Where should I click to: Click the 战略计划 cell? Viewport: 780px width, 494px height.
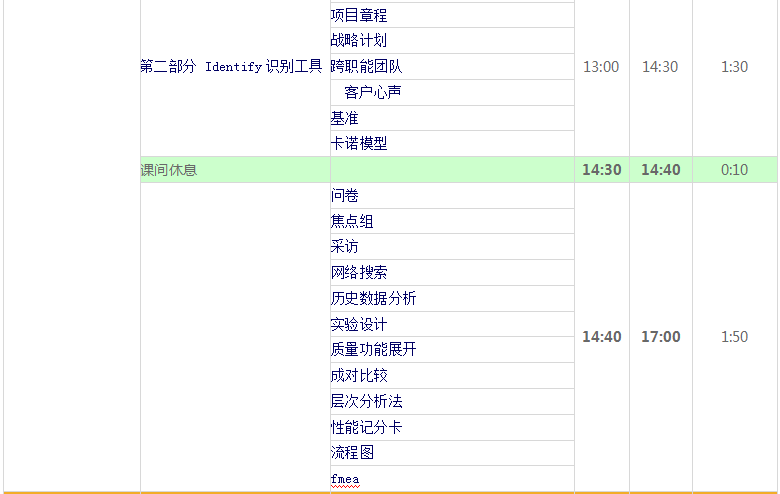452,41
